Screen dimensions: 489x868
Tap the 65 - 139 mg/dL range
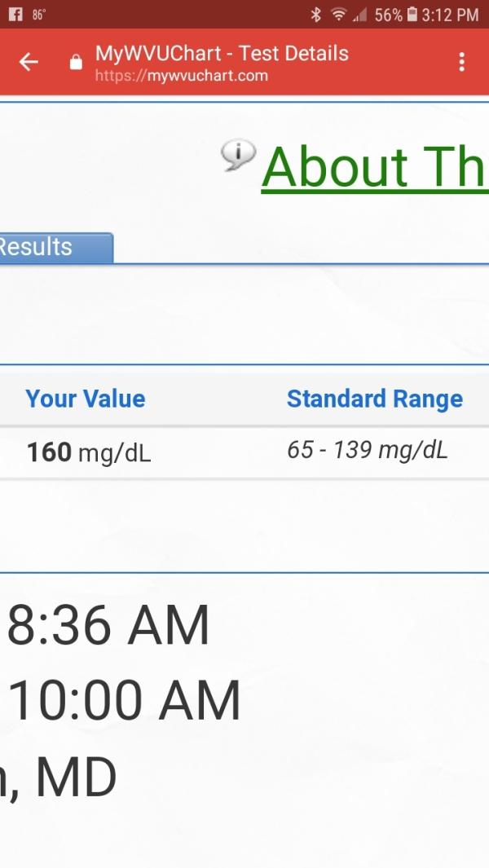pyautogui.click(x=368, y=450)
